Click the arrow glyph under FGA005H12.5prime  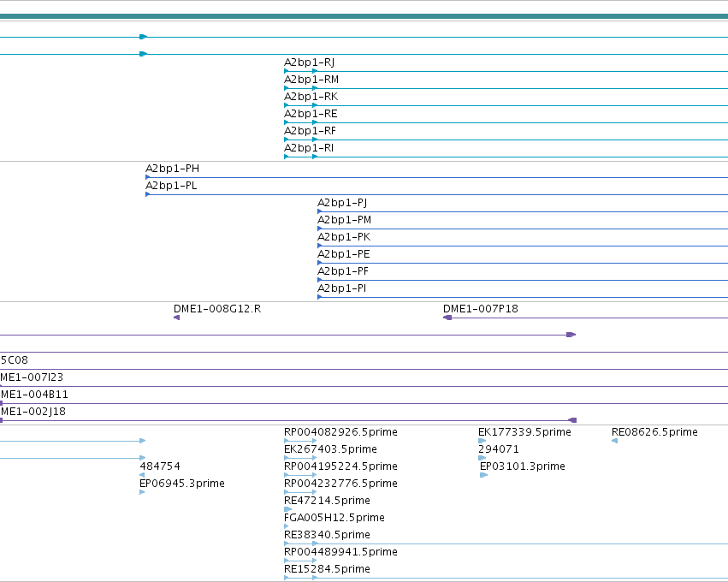[287, 526]
